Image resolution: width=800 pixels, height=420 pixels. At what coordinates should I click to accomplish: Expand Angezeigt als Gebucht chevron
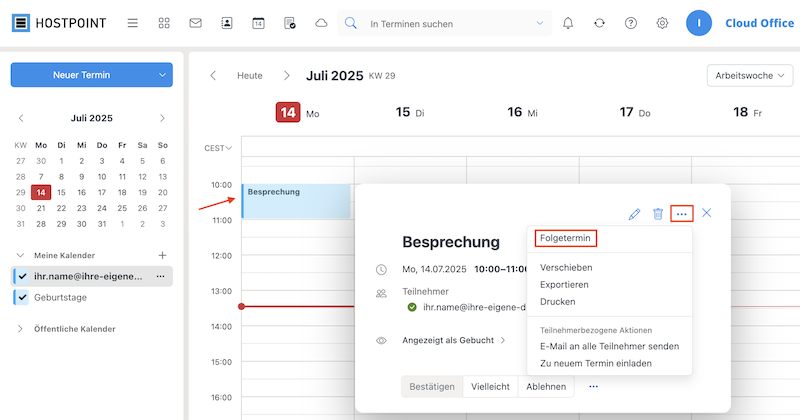[x=503, y=340]
